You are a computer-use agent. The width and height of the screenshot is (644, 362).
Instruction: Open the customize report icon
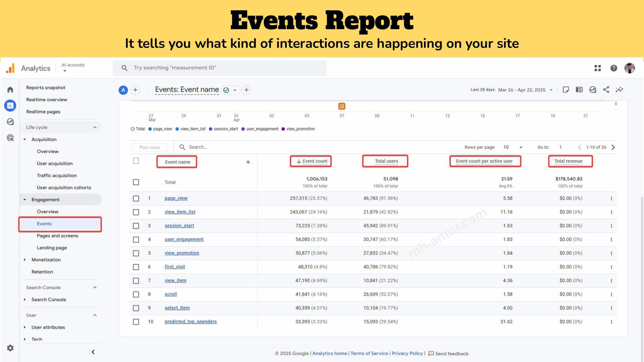[x=566, y=90]
